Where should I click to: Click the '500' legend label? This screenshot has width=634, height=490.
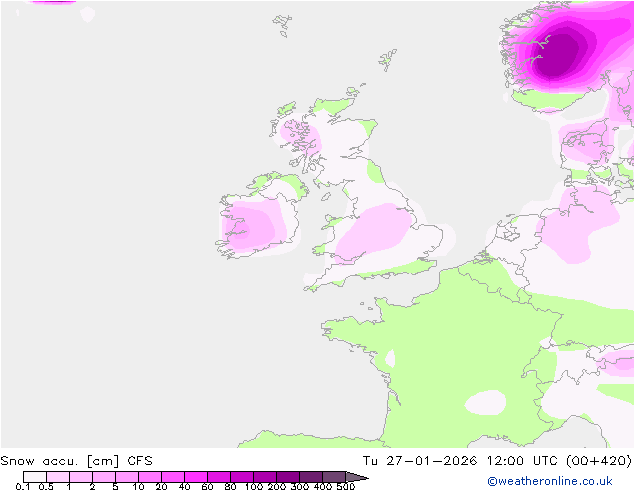346,486
